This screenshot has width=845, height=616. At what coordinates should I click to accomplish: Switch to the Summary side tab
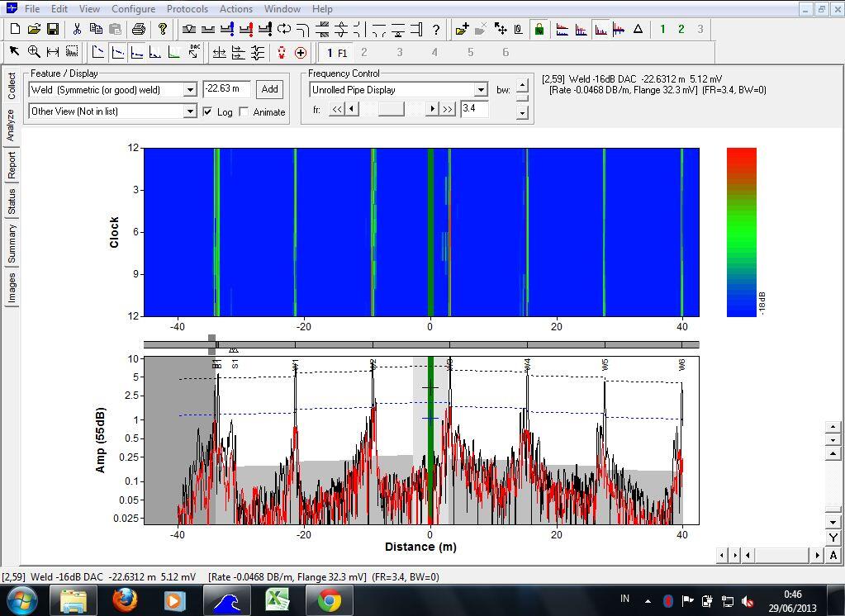point(11,244)
